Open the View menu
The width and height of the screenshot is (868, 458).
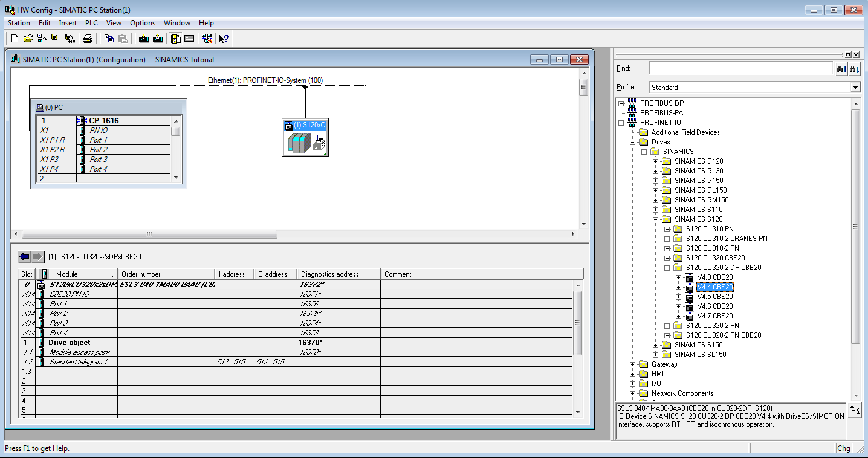coord(114,23)
